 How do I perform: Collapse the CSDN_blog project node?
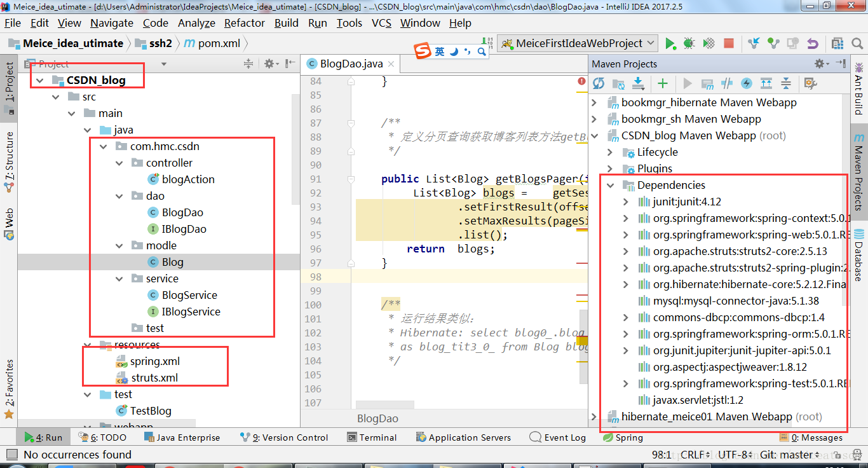tap(40, 80)
